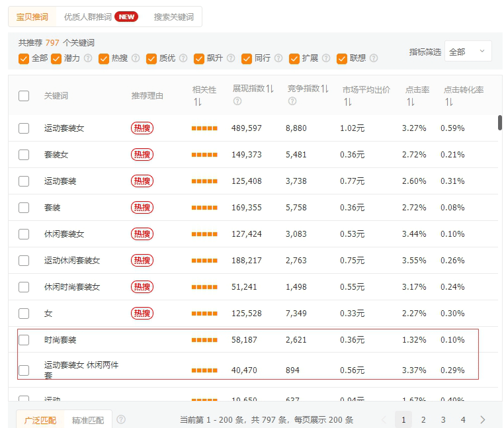Screen dimensions: 504x428
Task: Go to page 2 of results
Action: (x=423, y=419)
